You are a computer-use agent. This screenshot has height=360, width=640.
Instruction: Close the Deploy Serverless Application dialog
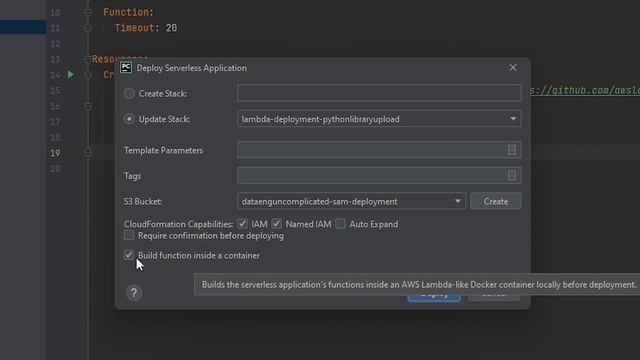click(x=513, y=68)
